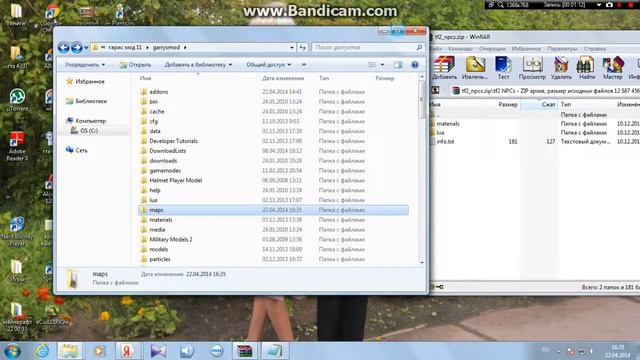Select Избранное in navigation pane
This screenshot has width=640, height=360.
85,82
